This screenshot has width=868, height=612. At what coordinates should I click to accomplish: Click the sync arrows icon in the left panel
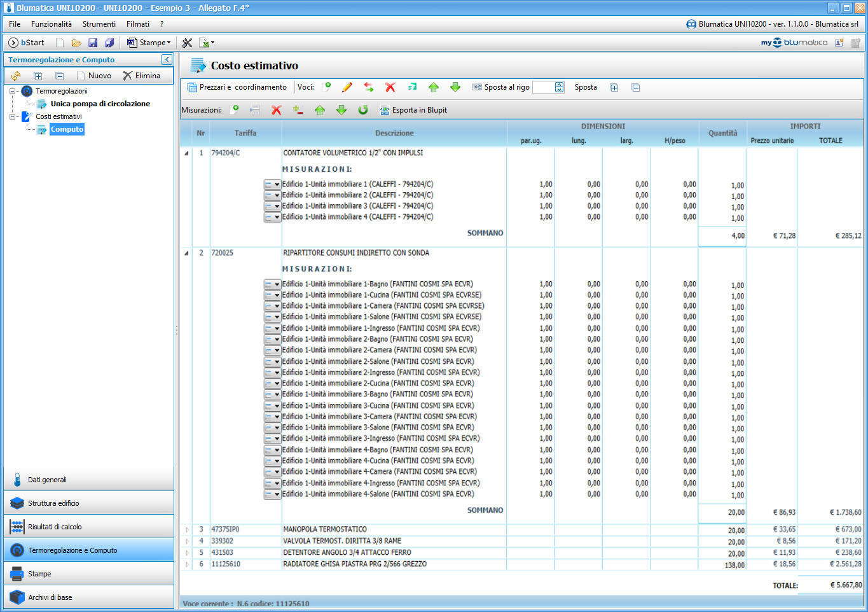tap(16, 76)
